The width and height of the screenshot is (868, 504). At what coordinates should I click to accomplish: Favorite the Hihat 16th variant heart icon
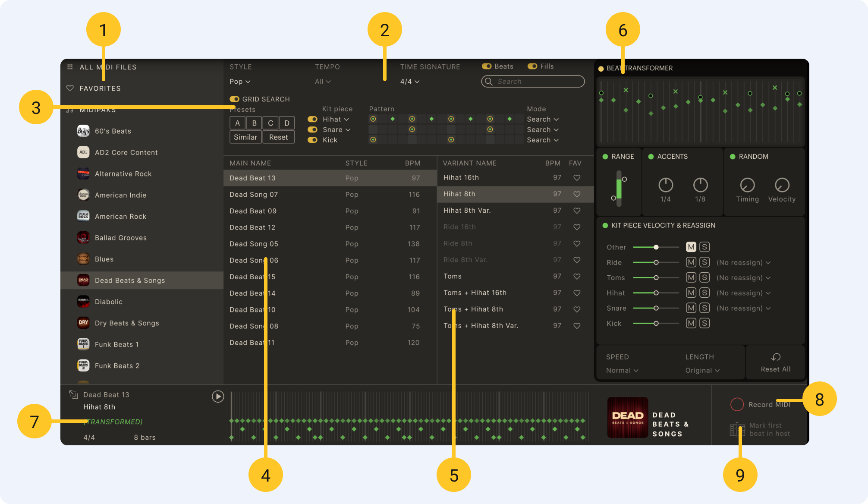click(x=577, y=177)
